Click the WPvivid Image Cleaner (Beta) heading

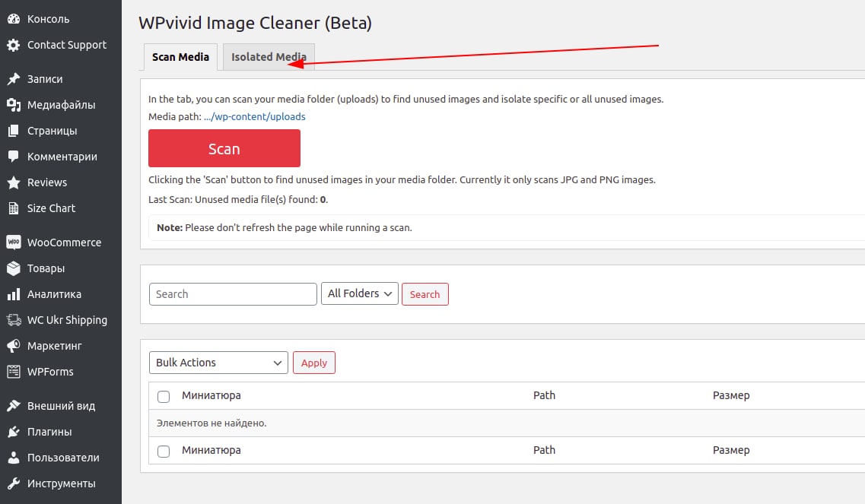(x=255, y=23)
